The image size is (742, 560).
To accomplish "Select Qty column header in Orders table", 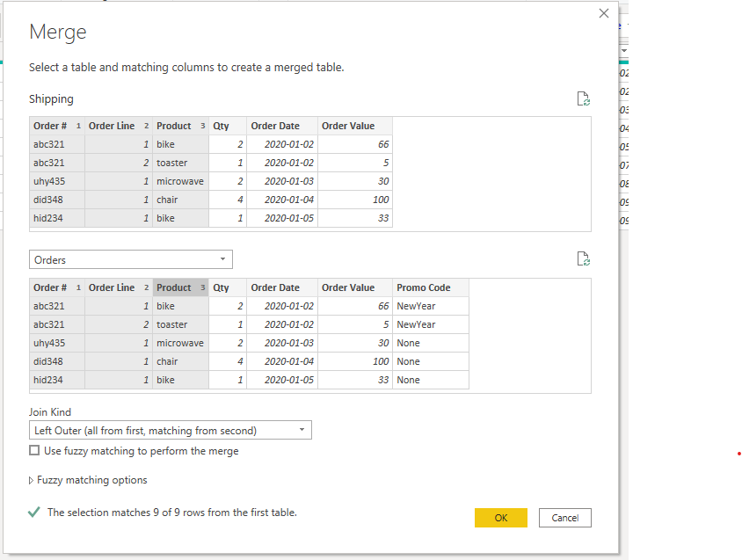I will click(x=228, y=287).
